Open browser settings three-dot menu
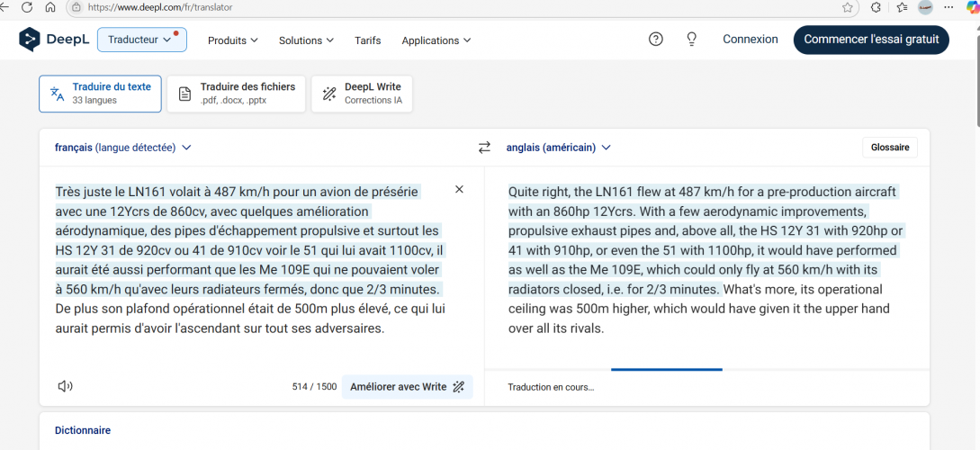This screenshot has height=450, width=980. (x=949, y=7)
